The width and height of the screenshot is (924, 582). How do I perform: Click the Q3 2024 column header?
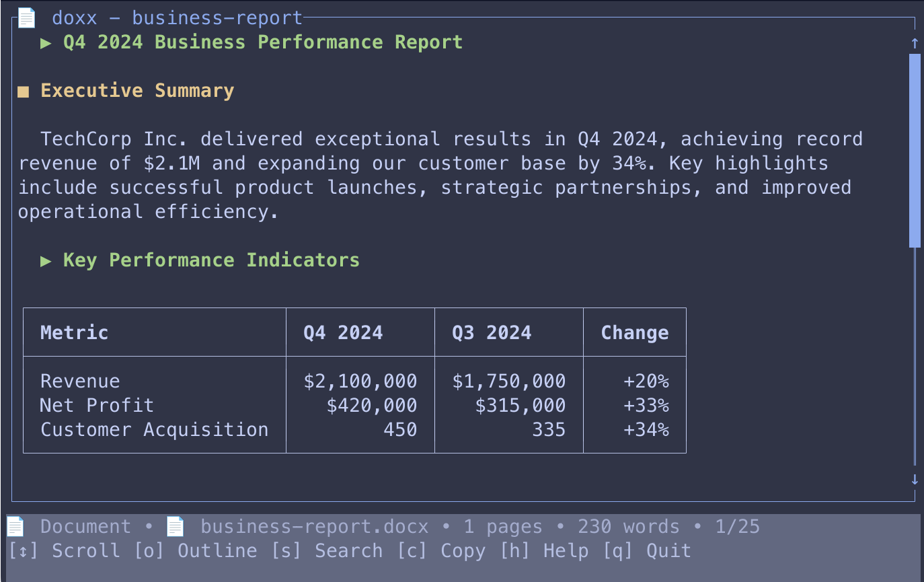[x=492, y=333]
